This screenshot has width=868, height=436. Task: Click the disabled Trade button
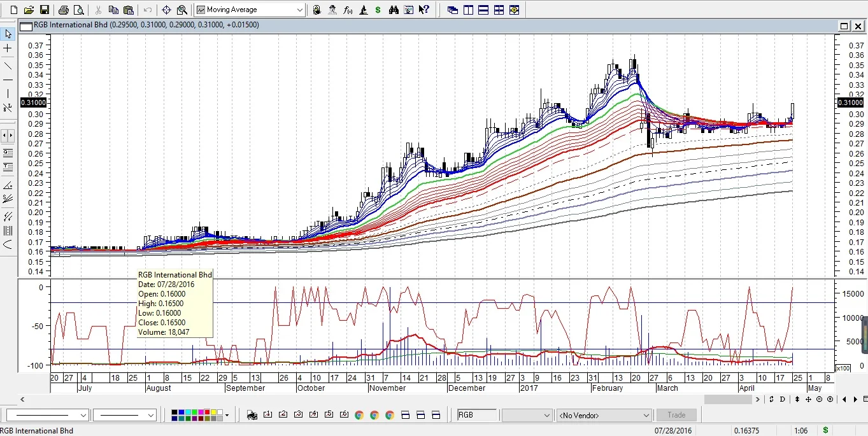point(676,415)
